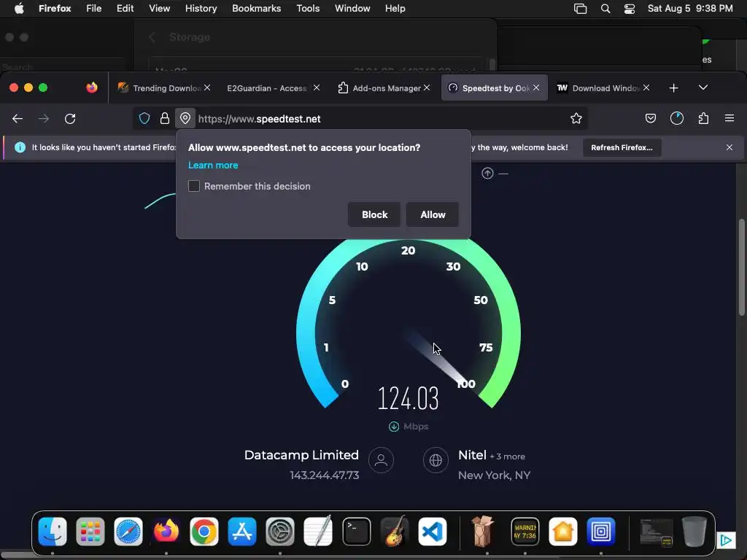Click the upload arrow icon
Image resolution: width=747 pixels, height=560 pixels.
tap(487, 174)
